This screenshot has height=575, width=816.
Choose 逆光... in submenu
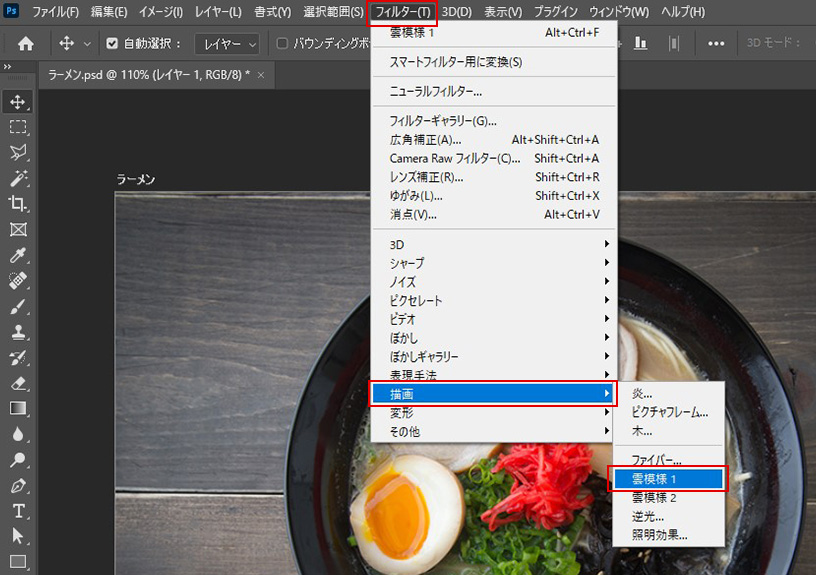tap(668, 517)
